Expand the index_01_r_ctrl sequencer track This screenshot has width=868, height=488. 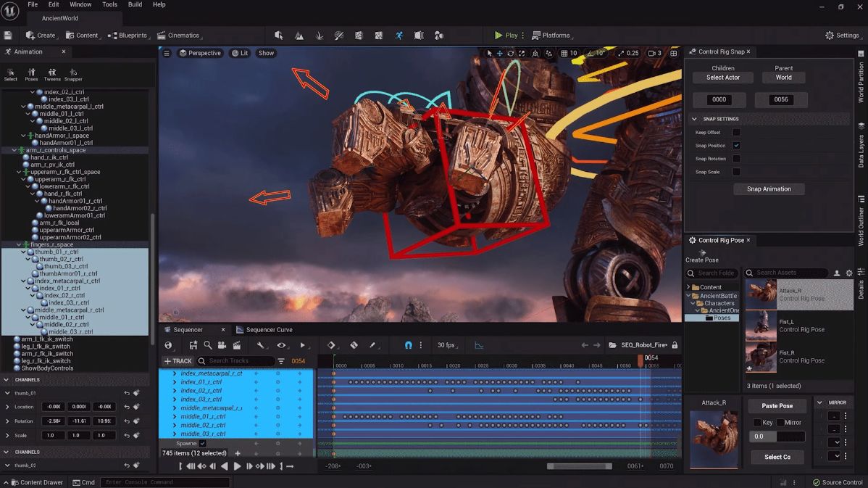point(175,382)
